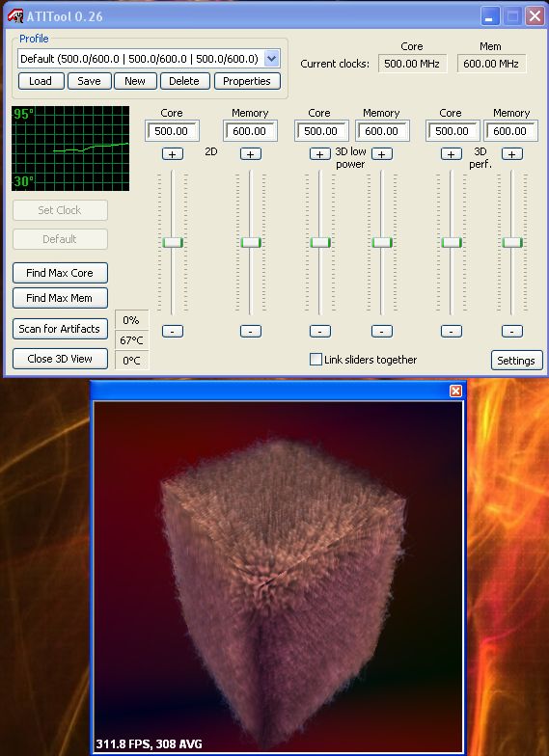Click the 3D perf. Memory slider handle
Viewport: 549px width, 756px height.
511,242
